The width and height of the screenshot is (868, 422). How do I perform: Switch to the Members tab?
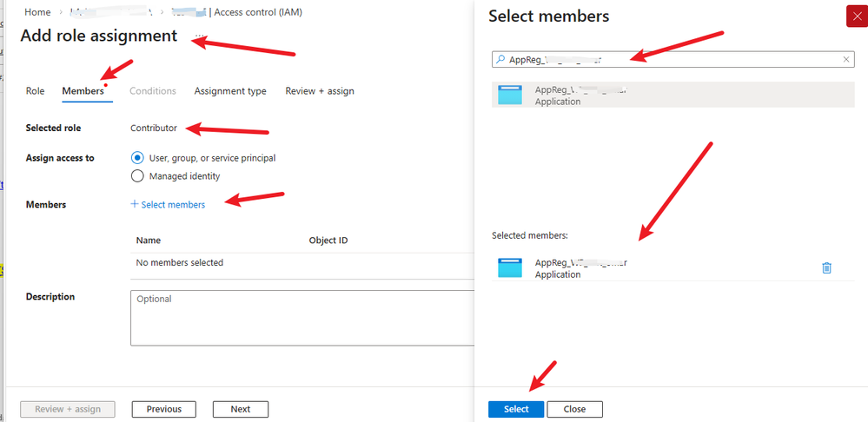point(83,90)
